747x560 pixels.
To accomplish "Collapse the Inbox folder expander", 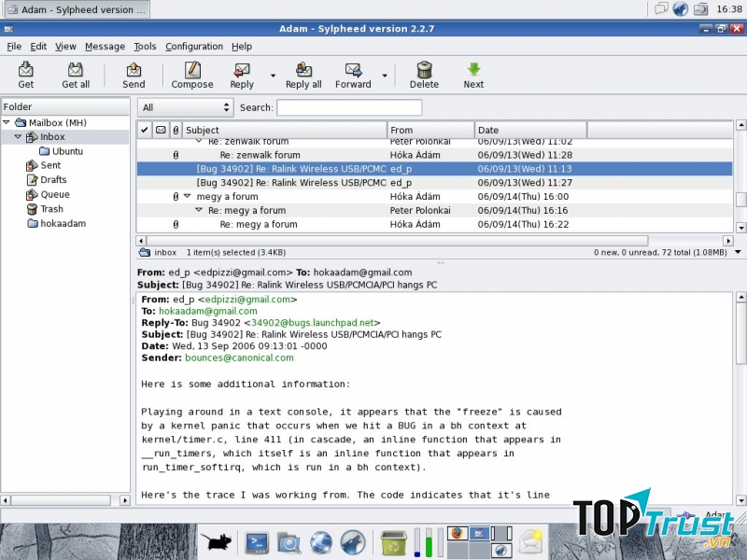I will coord(18,136).
